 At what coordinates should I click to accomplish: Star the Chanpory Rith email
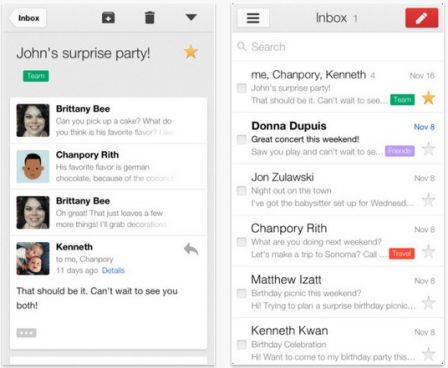pyautogui.click(x=428, y=252)
